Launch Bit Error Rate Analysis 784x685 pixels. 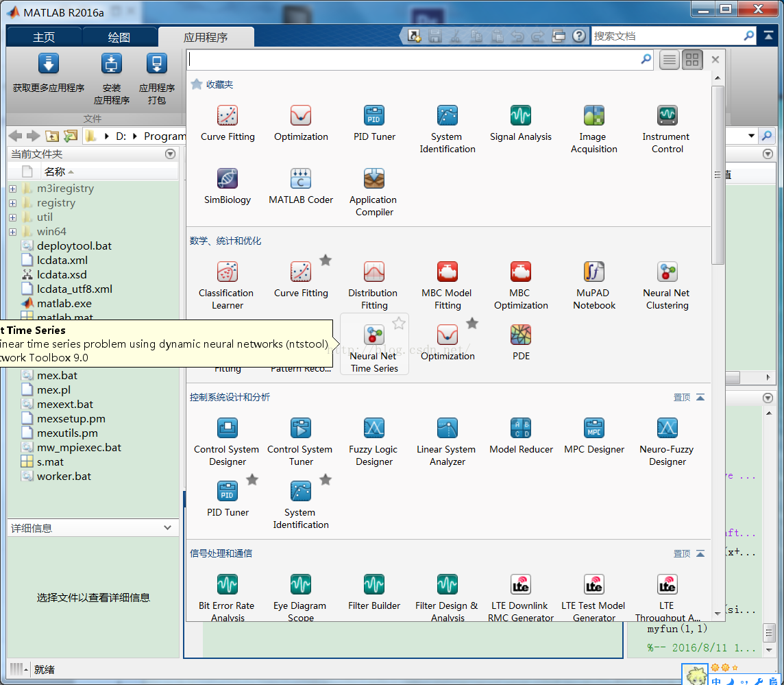228,597
